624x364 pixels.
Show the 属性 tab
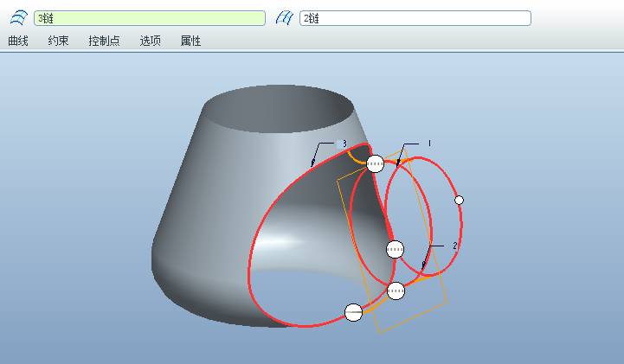[190, 41]
